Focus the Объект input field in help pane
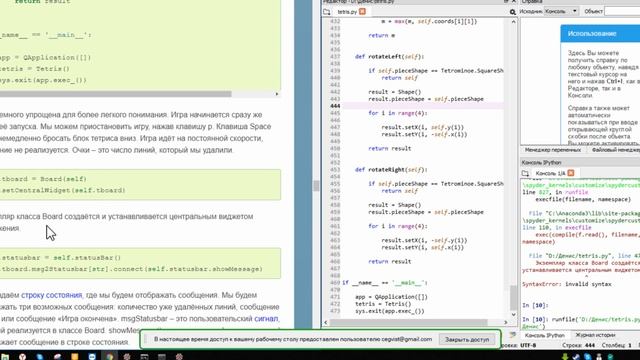This screenshot has width=640, height=360. [622, 11]
